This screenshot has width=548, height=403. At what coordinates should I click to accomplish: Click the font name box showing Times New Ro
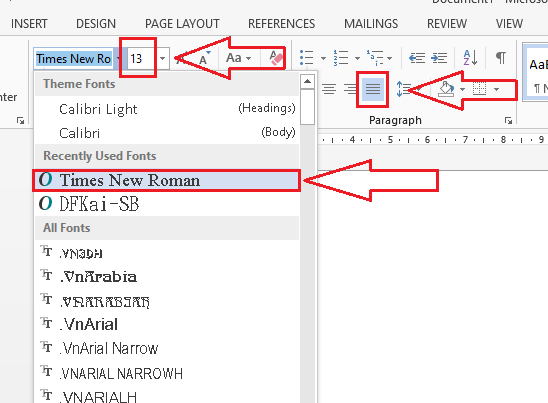[x=74, y=58]
